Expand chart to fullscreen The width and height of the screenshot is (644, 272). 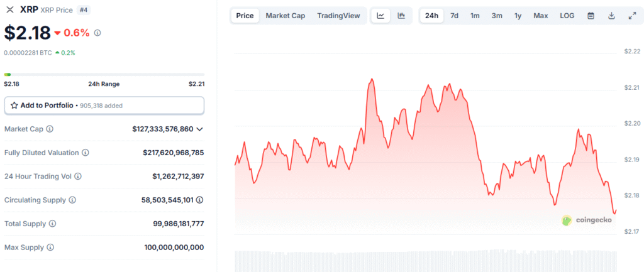click(632, 16)
